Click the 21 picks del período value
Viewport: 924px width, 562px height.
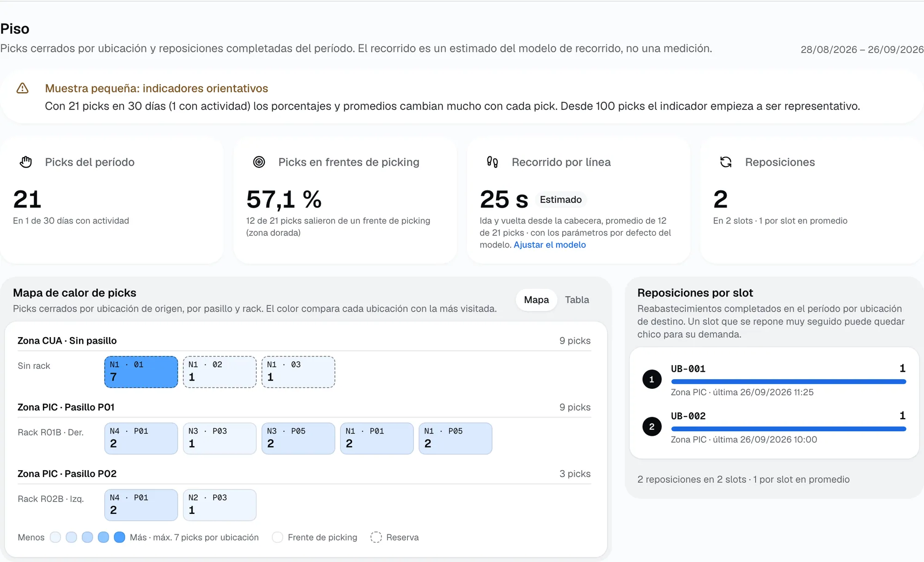point(27,199)
